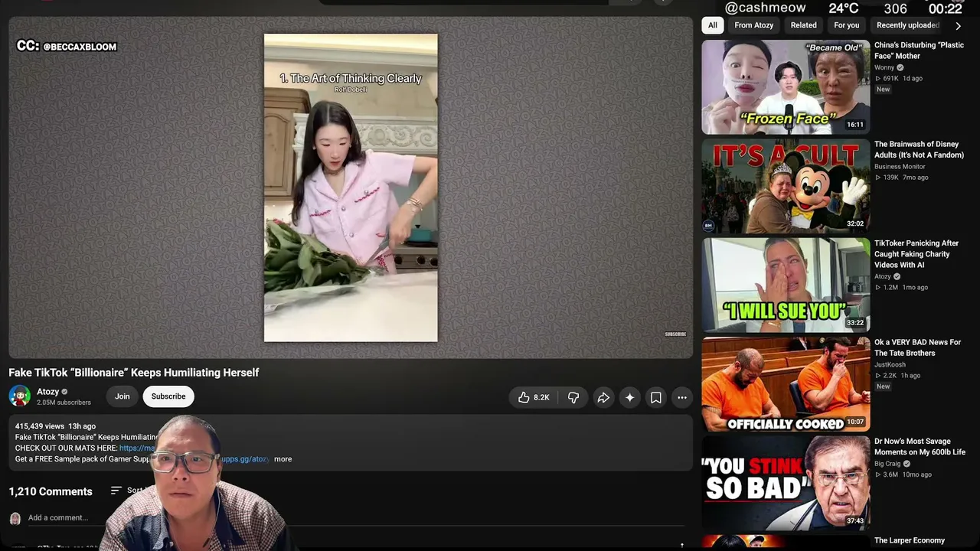Switch to the "Related" chip

tap(804, 25)
